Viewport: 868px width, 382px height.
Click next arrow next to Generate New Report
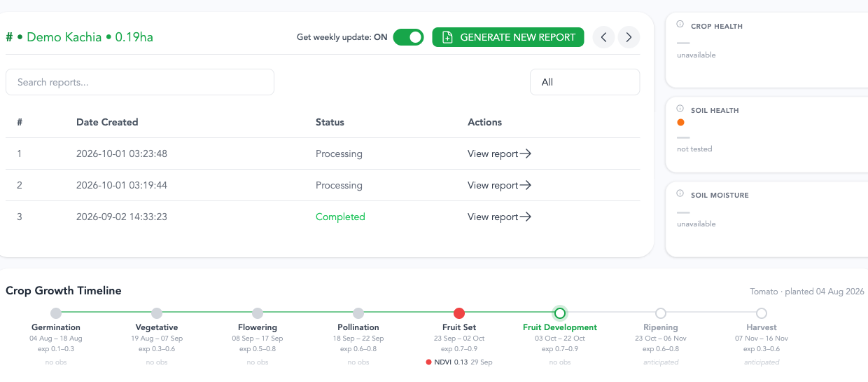pos(629,37)
